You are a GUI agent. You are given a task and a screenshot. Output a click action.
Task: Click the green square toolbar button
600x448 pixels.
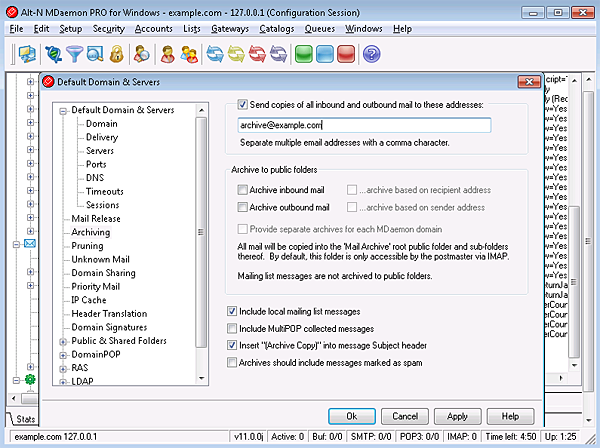pyautogui.click(x=304, y=54)
